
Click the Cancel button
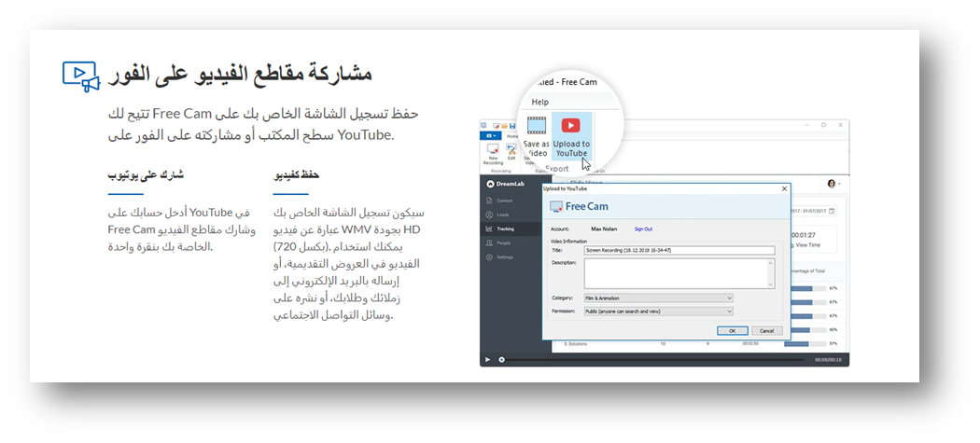pyautogui.click(x=766, y=330)
